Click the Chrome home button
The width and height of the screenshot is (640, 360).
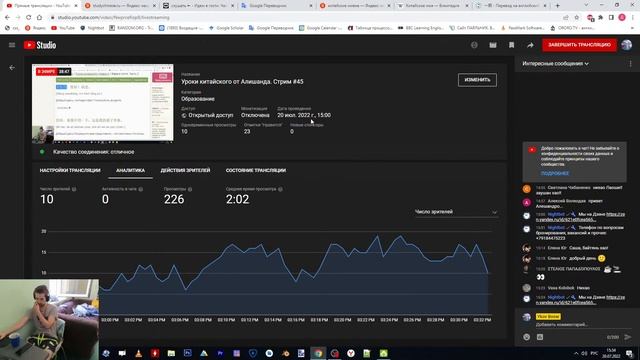(39, 18)
